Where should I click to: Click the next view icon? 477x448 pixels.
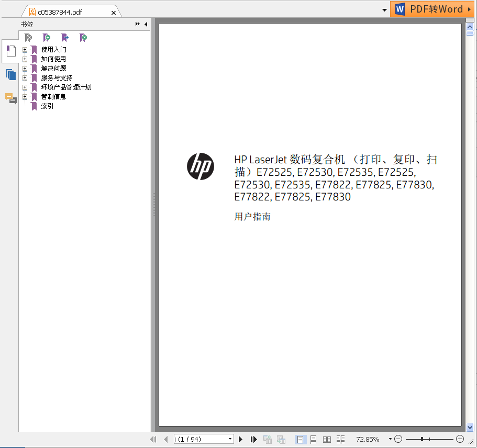tap(281, 439)
